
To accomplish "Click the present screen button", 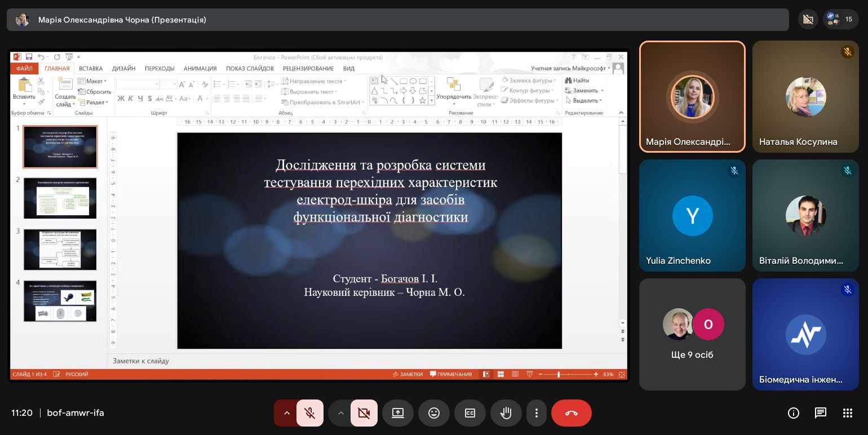I will (x=398, y=413).
